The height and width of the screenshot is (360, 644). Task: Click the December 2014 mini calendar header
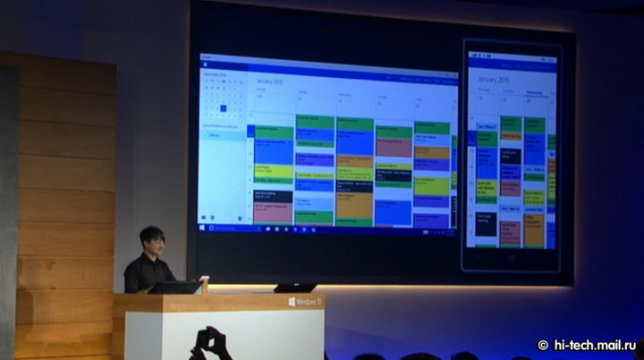216,74
